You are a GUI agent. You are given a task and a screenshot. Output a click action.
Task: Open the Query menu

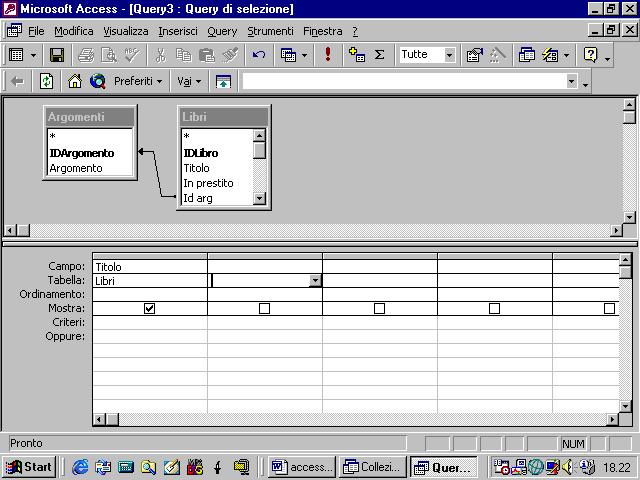click(222, 31)
